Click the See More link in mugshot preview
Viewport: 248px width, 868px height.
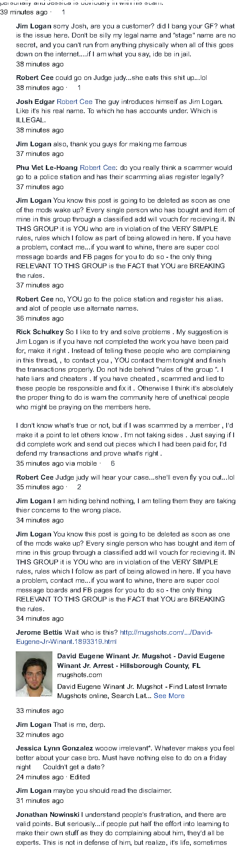pyautogui.click(x=169, y=696)
